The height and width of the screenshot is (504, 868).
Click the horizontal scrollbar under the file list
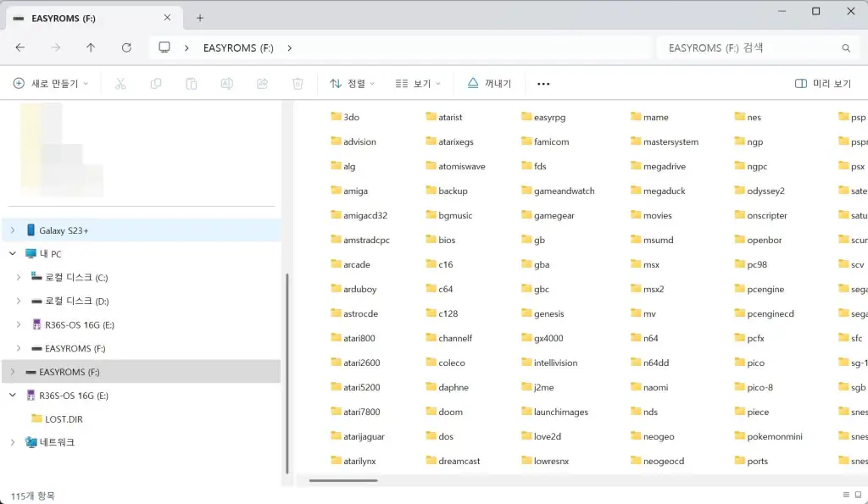click(x=343, y=480)
